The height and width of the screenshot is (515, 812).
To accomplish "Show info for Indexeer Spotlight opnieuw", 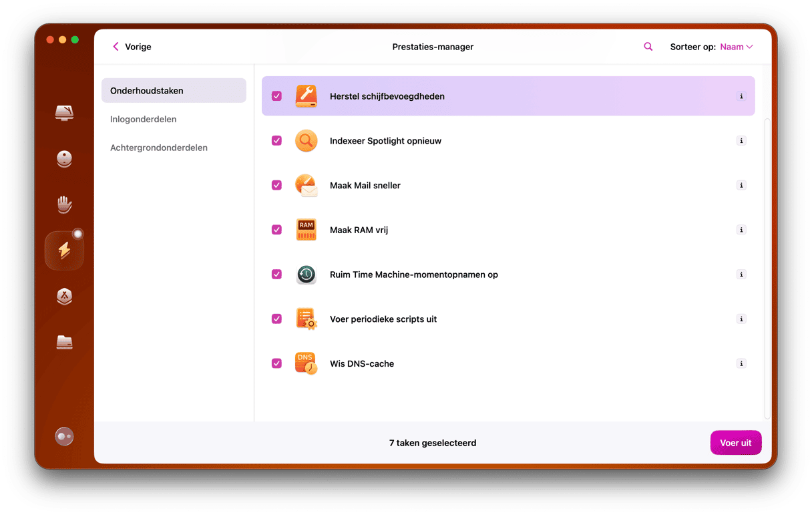I will click(x=741, y=141).
